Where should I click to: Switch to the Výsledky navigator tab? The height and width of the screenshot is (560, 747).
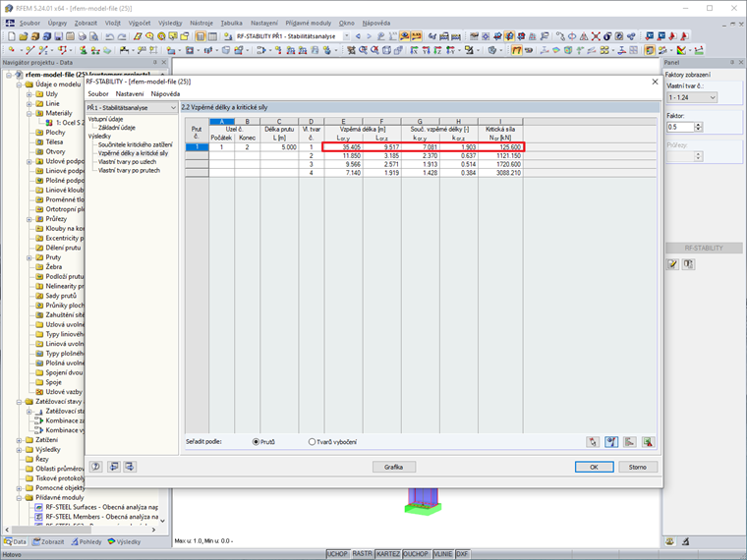(x=124, y=542)
